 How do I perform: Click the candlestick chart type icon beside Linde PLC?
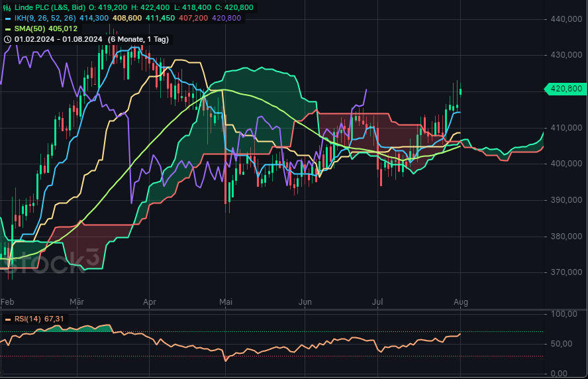pos(7,7)
